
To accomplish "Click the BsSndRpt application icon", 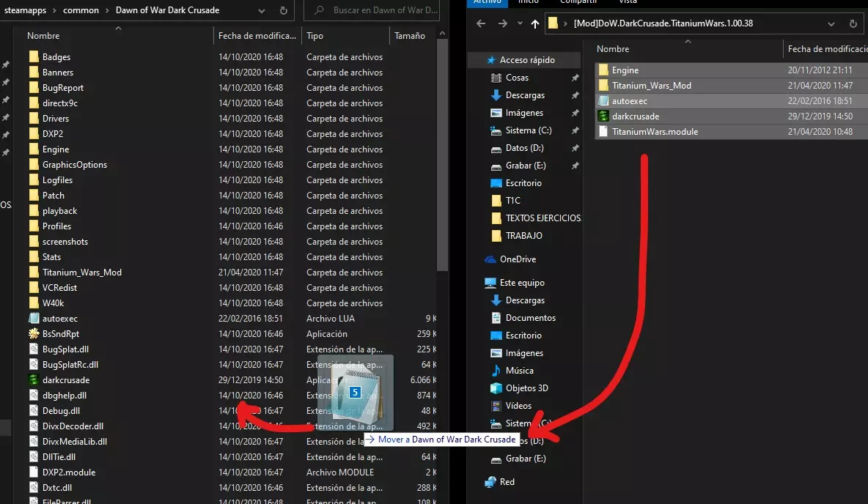I will 34,333.
